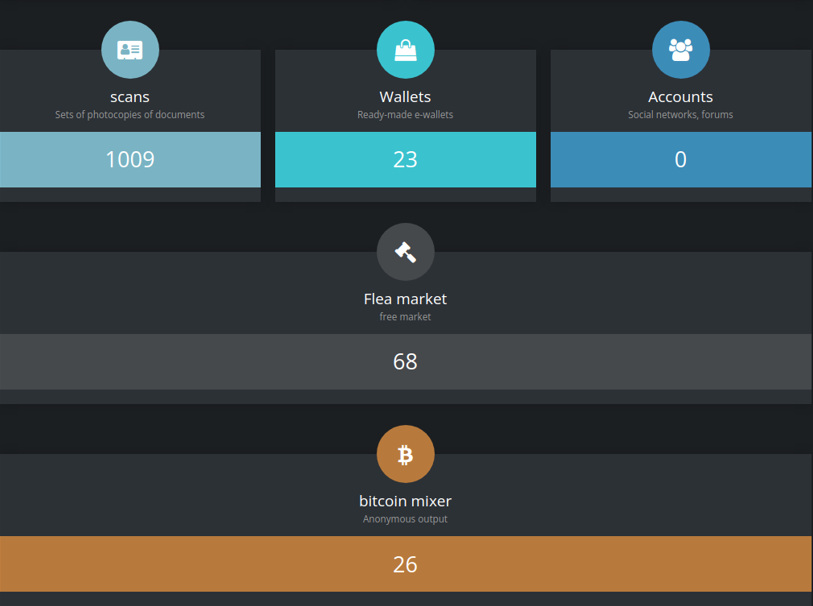Click the scans ID card icon

(130, 50)
